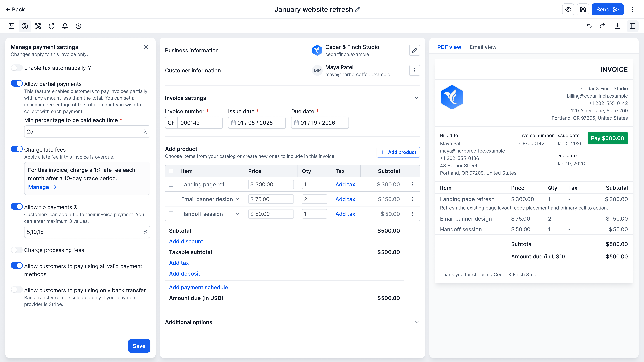
Task: Click the min percentage input field
Action: coord(87,132)
